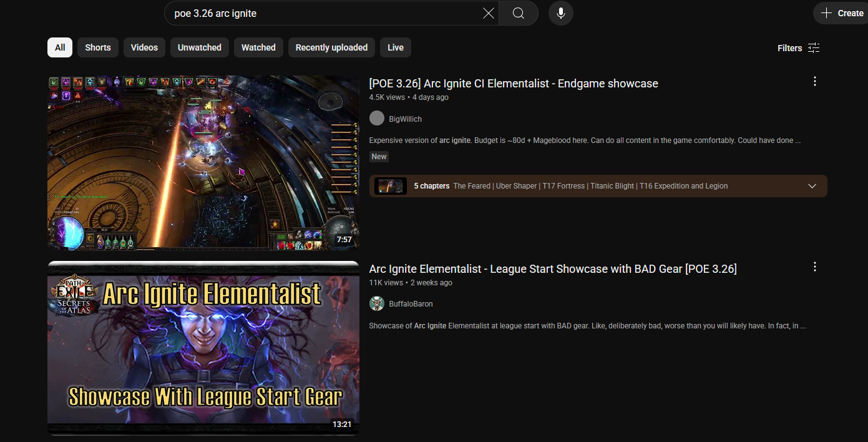Viewport: 868px width, 442px height.
Task: Click the 'New' badge on first video
Action: click(x=379, y=157)
